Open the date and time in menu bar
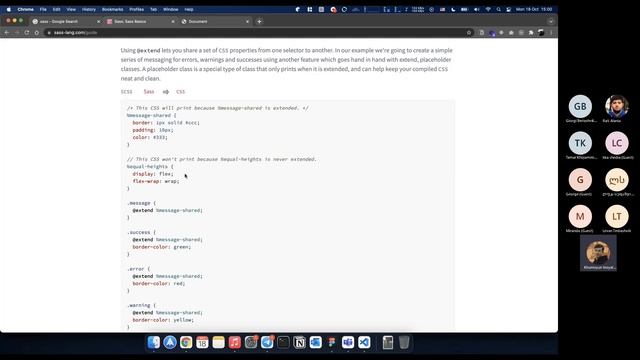 (x=533, y=9)
